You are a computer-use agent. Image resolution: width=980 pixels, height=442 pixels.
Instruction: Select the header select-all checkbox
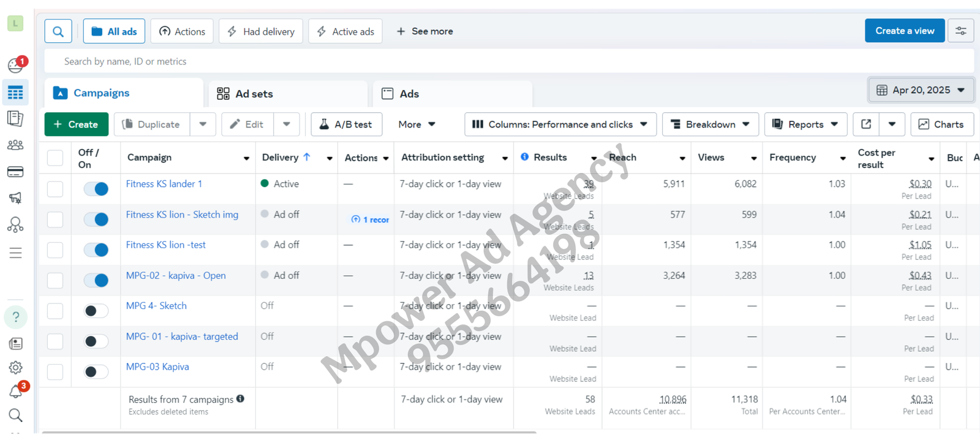pos(55,158)
